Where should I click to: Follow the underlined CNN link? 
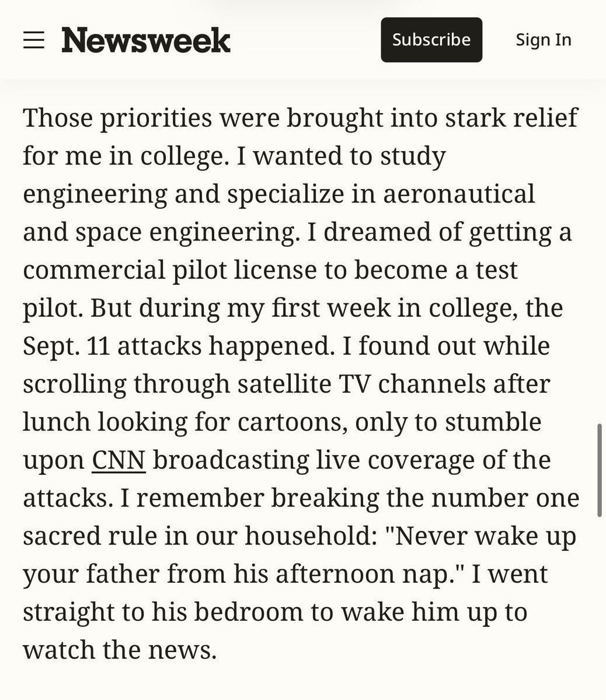(119, 460)
